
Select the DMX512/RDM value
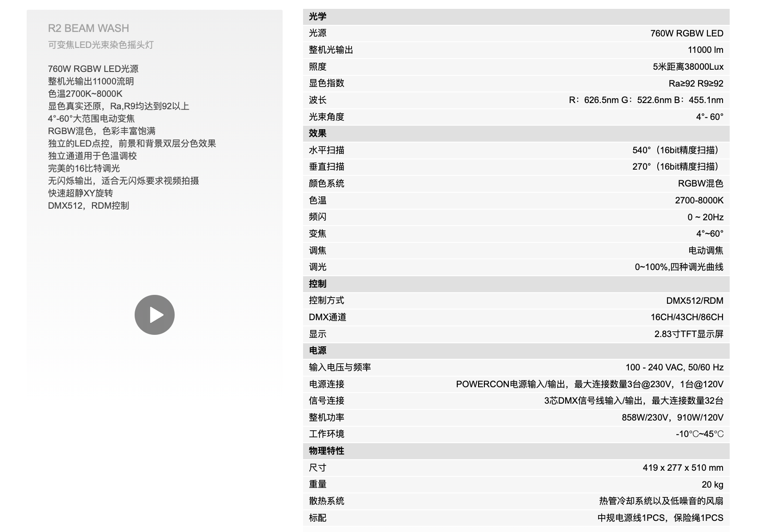(x=695, y=301)
